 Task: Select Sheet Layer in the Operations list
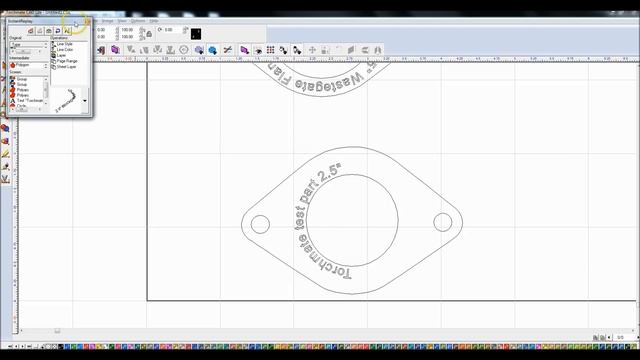pos(67,67)
